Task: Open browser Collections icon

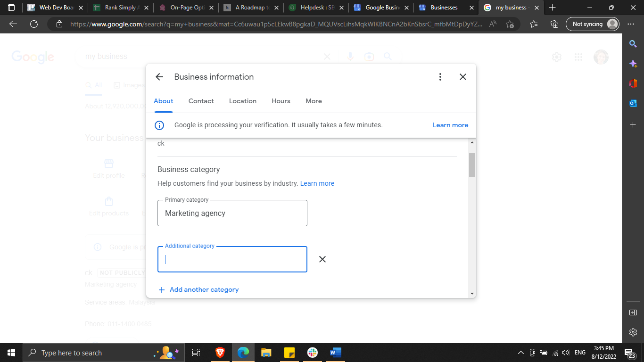Action: coord(555,24)
